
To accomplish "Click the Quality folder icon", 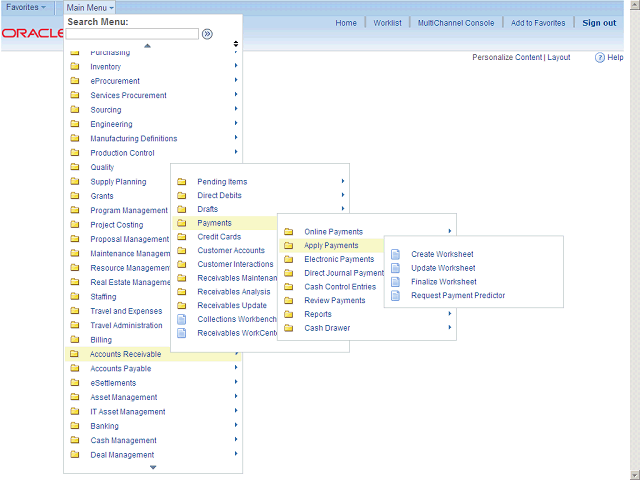I will (x=75, y=167).
